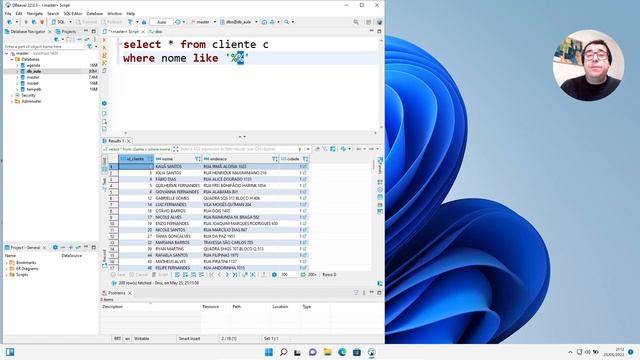The width and height of the screenshot is (640, 360).
Task: Select the FÁBIO DIAS cell
Action: 178,179
